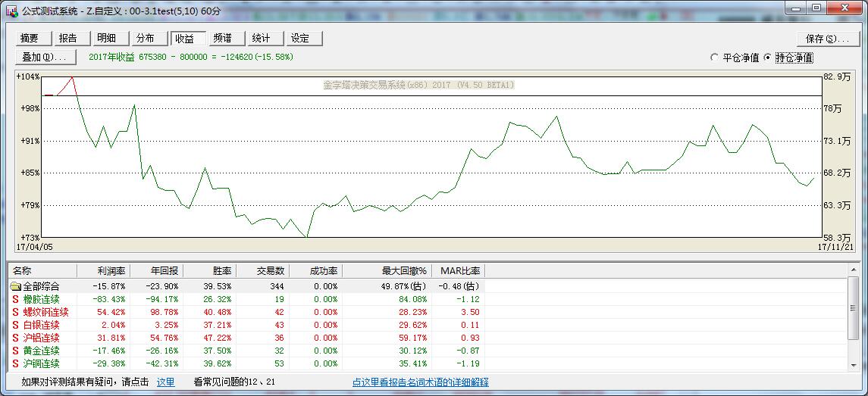Open the 保存(S)... save dialog
This screenshot has width=868, height=396.
[827, 39]
